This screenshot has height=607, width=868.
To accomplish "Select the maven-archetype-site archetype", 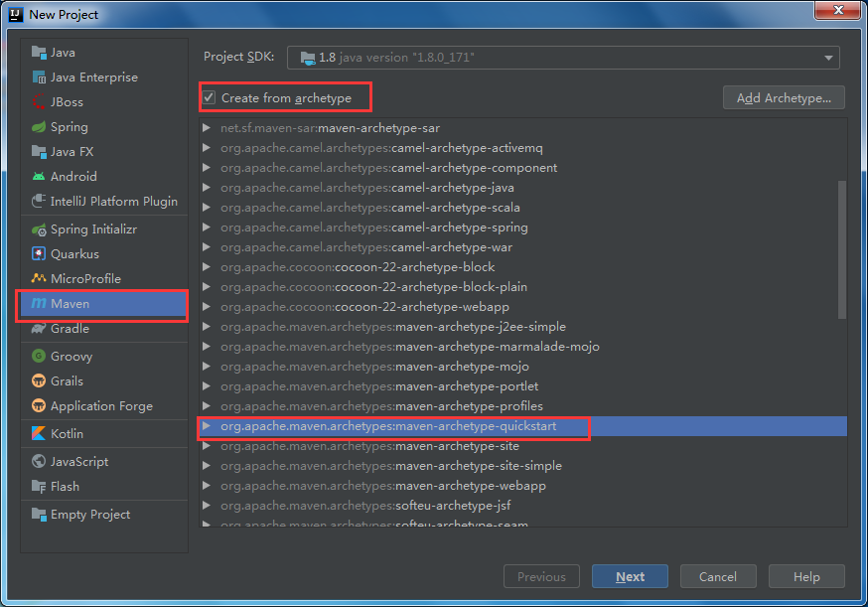I will point(369,446).
